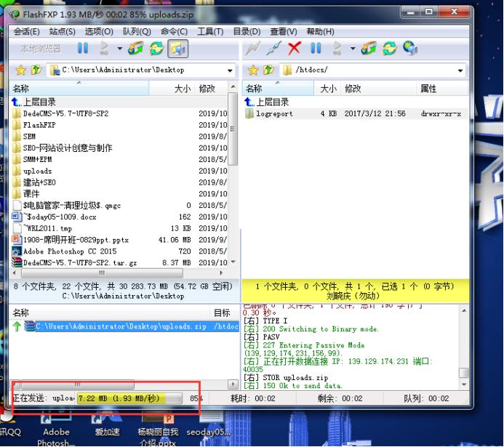Toggle local/remote browser switch icon

click(177, 49)
